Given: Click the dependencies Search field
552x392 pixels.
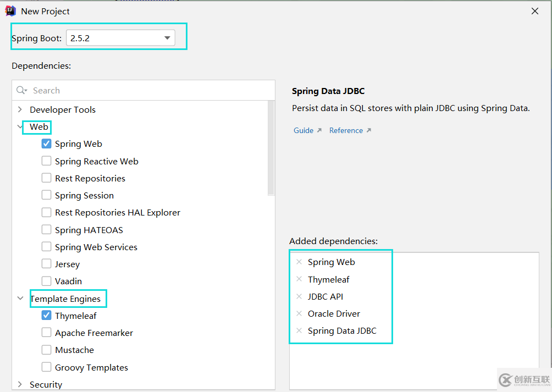Looking at the screenshot, I should pyautogui.click(x=148, y=91).
